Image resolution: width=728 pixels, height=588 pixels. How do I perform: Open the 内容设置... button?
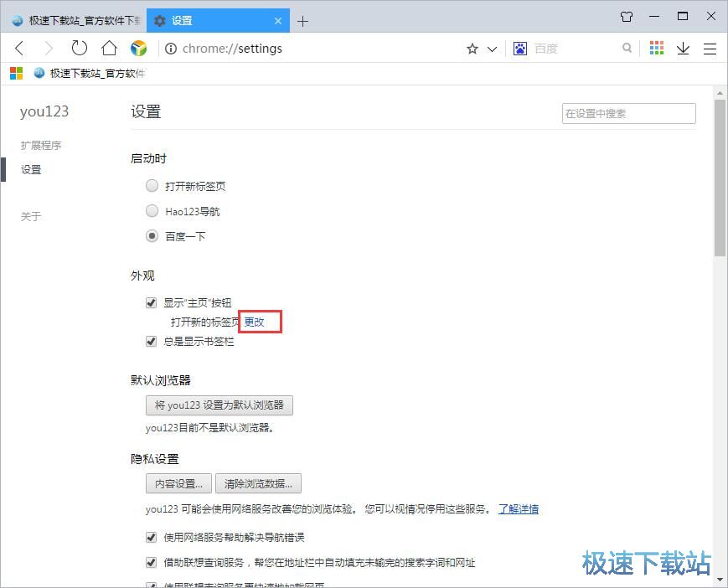(x=178, y=483)
